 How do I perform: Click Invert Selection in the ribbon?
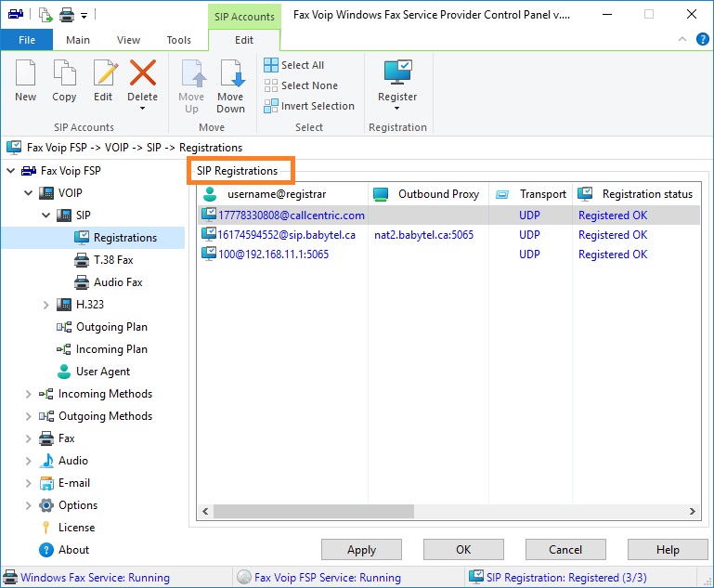click(x=309, y=106)
